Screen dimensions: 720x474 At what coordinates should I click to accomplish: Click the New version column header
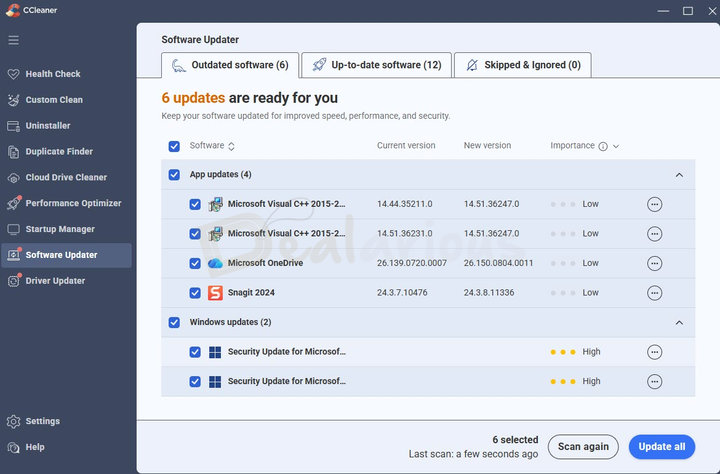(487, 146)
